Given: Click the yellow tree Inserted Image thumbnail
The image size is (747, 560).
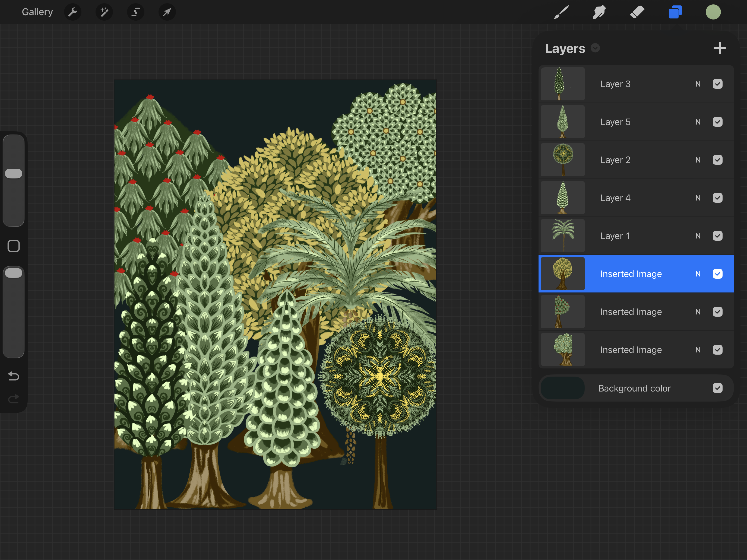Looking at the screenshot, I should pyautogui.click(x=563, y=274).
